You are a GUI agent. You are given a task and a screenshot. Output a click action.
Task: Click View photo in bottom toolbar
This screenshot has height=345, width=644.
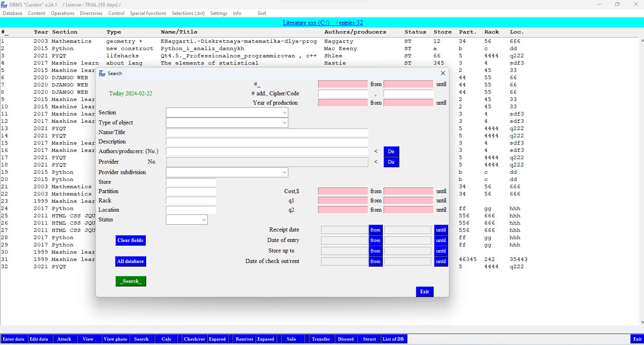coord(115,339)
